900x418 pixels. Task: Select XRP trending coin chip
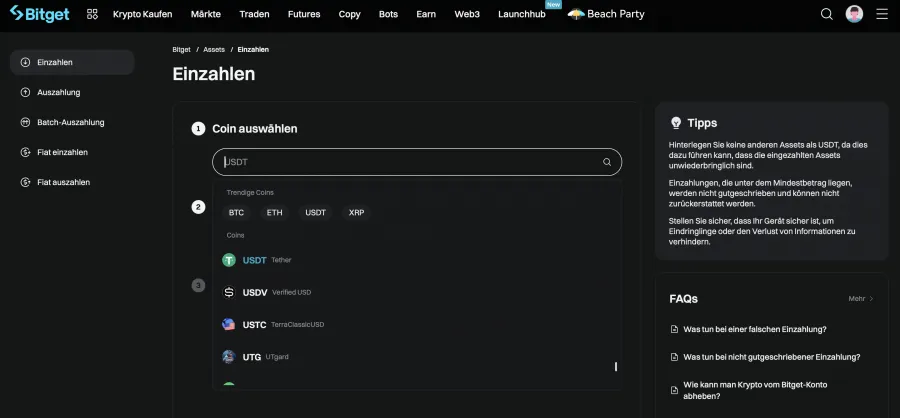click(356, 213)
